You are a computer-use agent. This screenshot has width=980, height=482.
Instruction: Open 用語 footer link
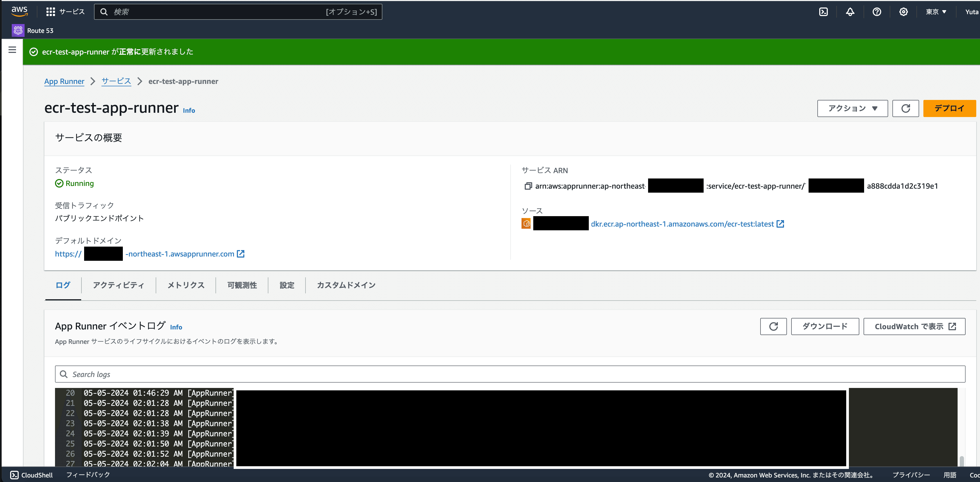950,475
